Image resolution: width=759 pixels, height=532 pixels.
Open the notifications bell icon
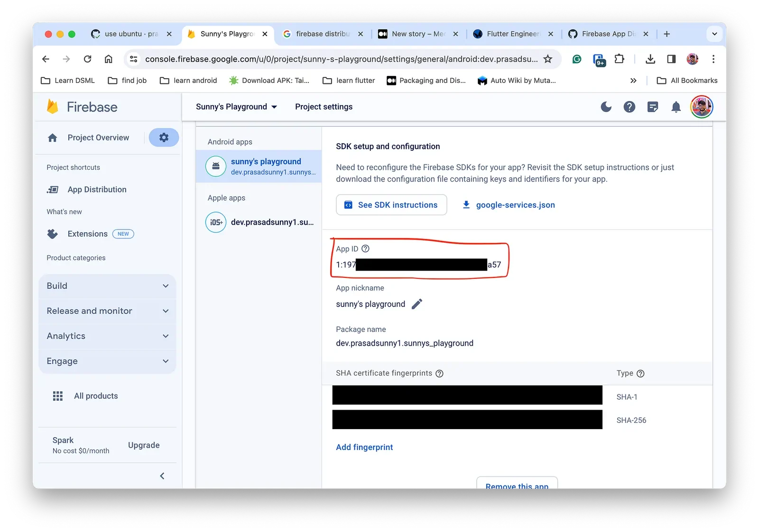click(x=676, y=107)
